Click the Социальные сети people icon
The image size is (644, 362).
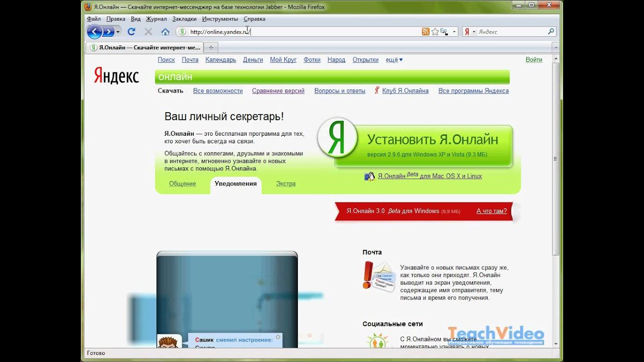click(377, 340)
